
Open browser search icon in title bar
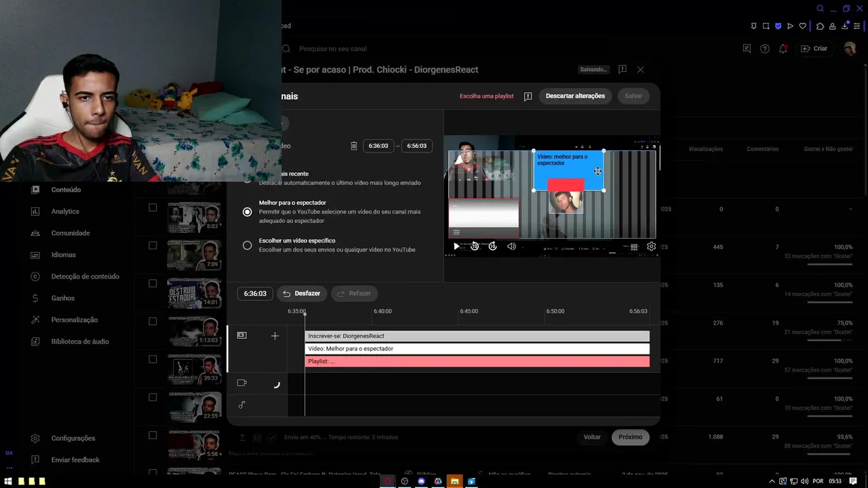click(820, 9)
